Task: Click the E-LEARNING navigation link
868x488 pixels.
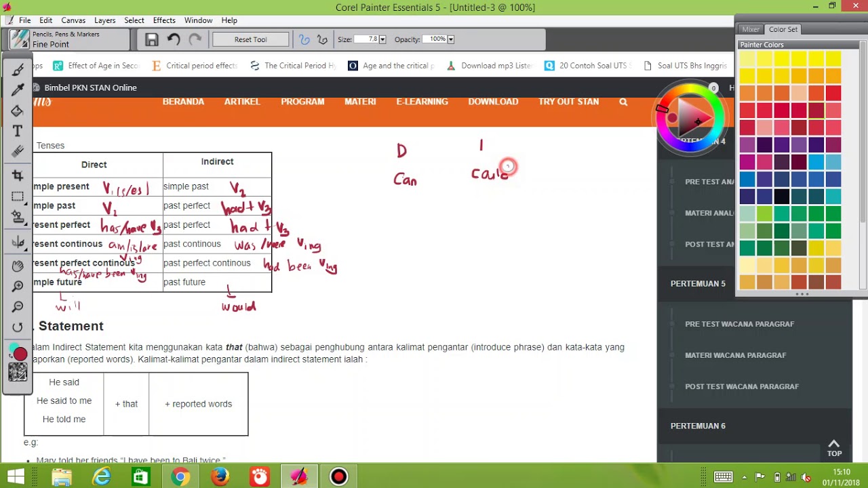Action: [x=422, y=102]
